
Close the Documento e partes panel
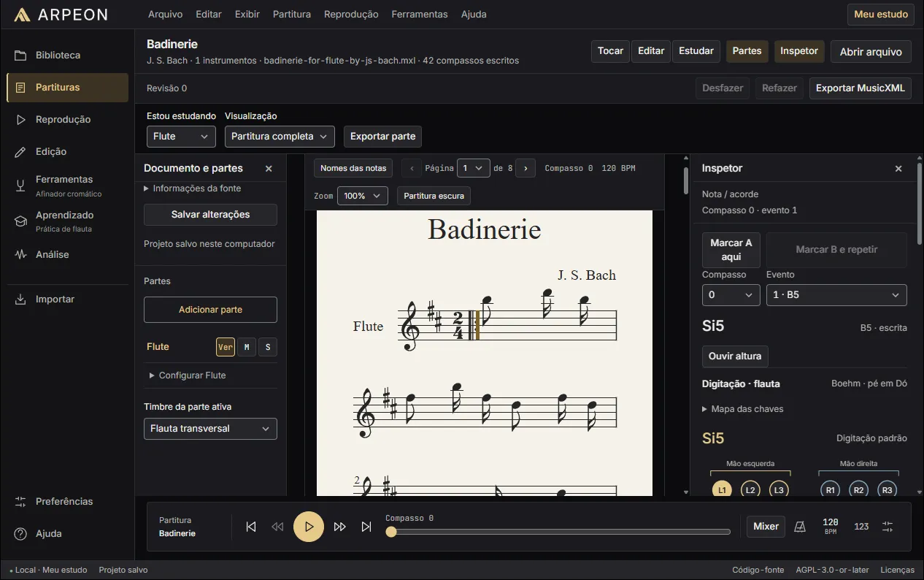pyautogui.click(x=269, y=169)
